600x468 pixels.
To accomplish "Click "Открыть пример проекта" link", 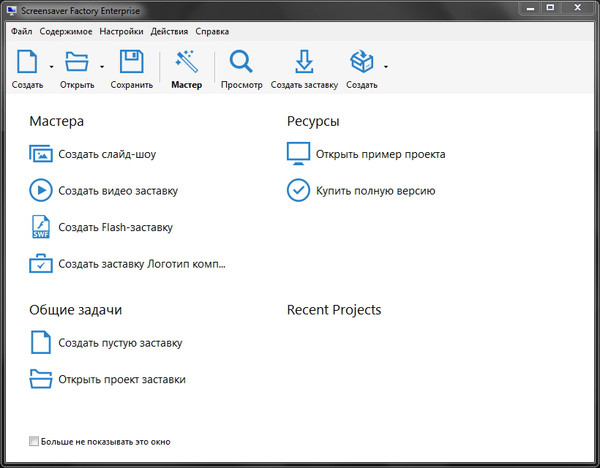I will [x=380, y=154].
